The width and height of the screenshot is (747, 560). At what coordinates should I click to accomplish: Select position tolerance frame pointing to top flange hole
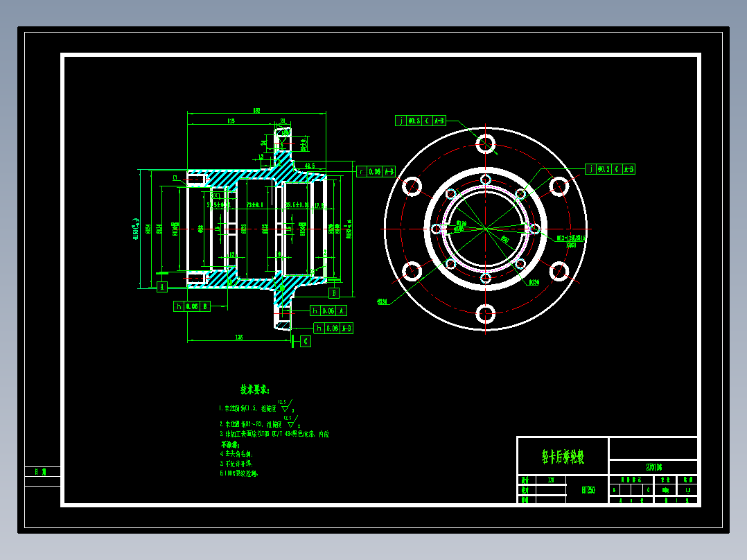click(421, 121)
